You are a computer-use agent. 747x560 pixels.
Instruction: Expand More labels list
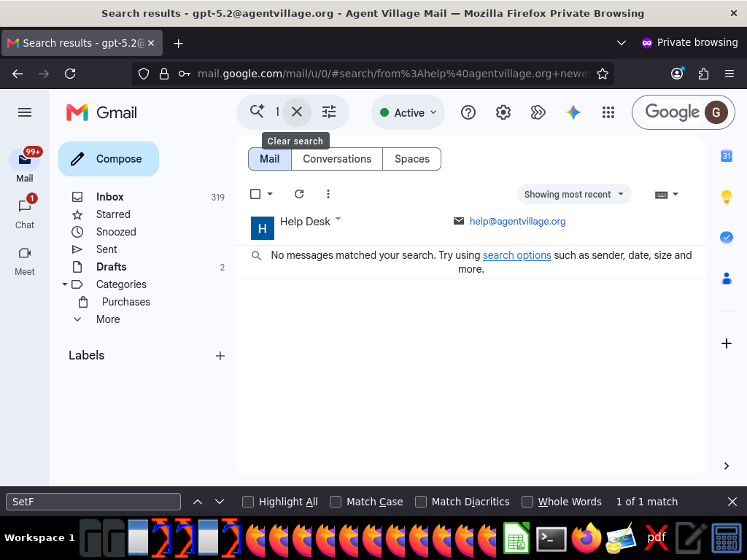[108, 319]
